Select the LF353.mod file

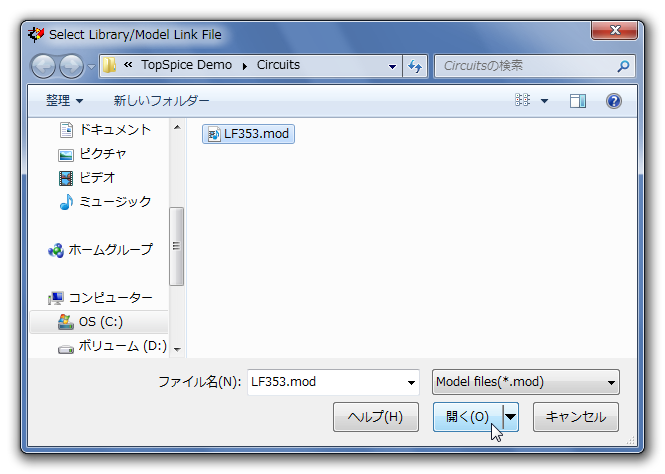point(249,134)
